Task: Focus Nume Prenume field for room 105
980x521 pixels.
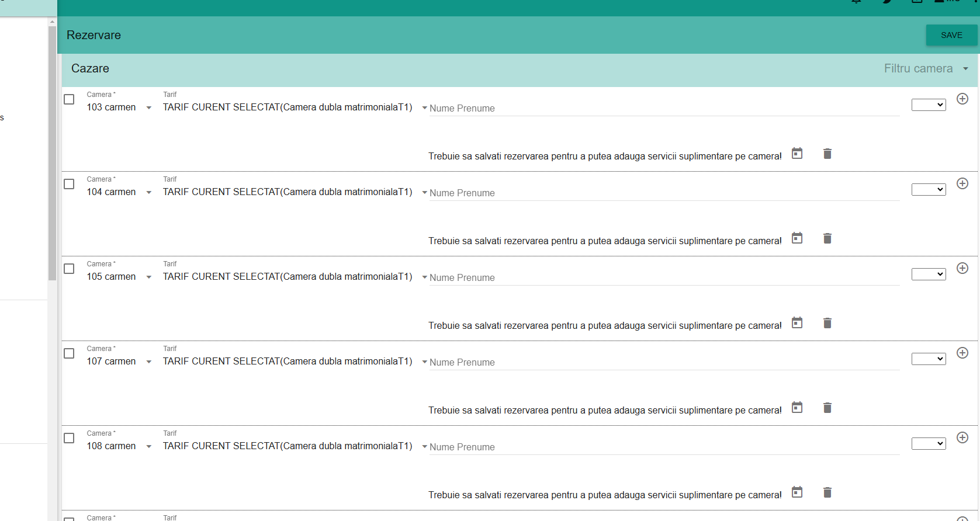Action: (664, 277)
